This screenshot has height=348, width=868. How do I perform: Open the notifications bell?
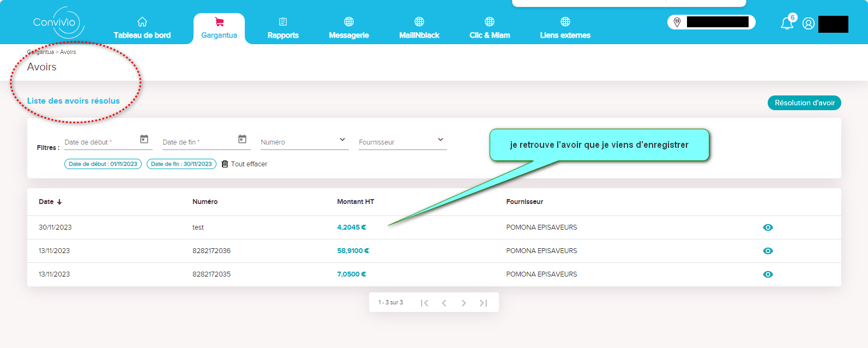(787, 23)
